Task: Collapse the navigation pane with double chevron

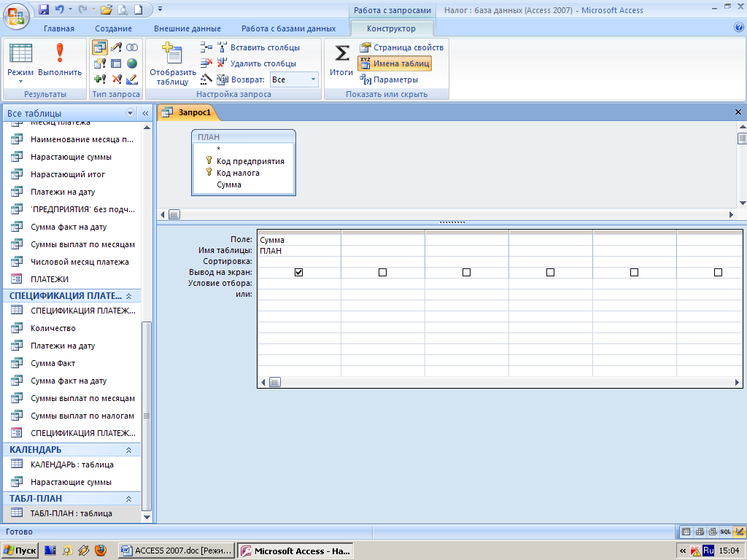Action: point(145,113)
